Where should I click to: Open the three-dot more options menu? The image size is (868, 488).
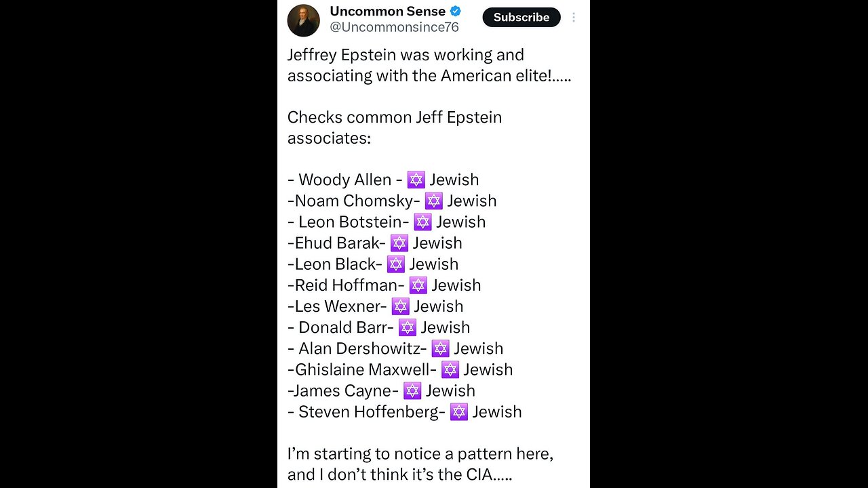(x=574, y=18)
